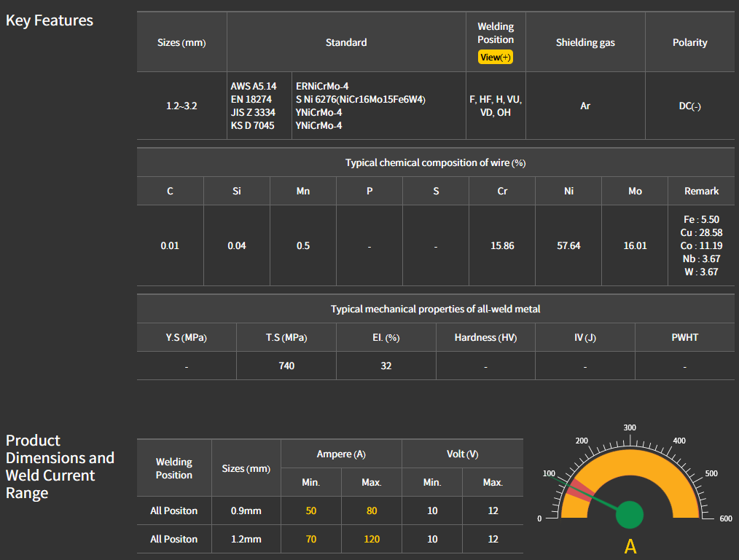Click the yellow 'A' label below the gauge
Image resolution: width=739 pixels, height=560 pixels.
[x=630, y=546]
